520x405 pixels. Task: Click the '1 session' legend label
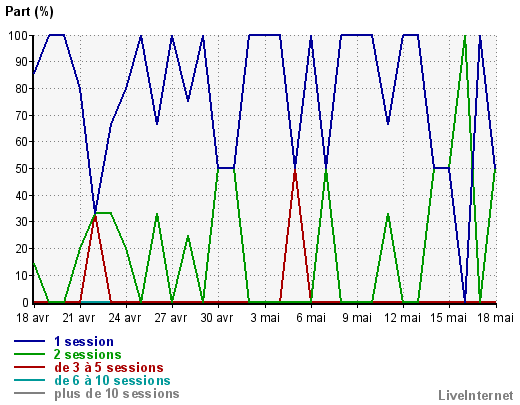coord(84,342)
